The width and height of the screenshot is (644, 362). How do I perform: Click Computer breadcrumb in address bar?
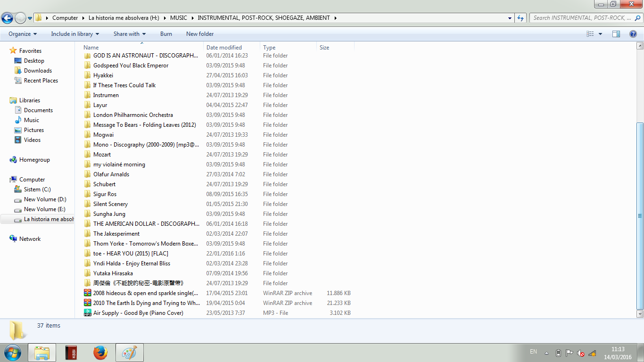(x=65, y=18)
